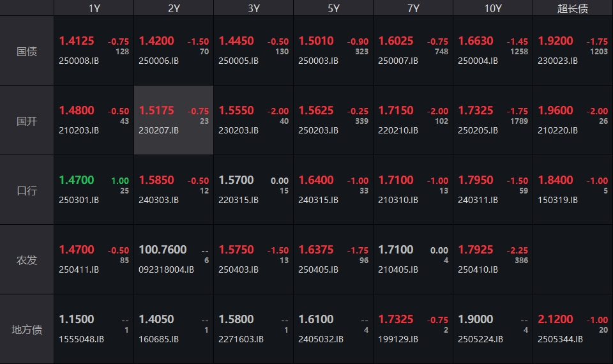Screen dimensions: 613x364
Task: Click the 1.9600 yield for 210220.IB
Action: [556, 110]
